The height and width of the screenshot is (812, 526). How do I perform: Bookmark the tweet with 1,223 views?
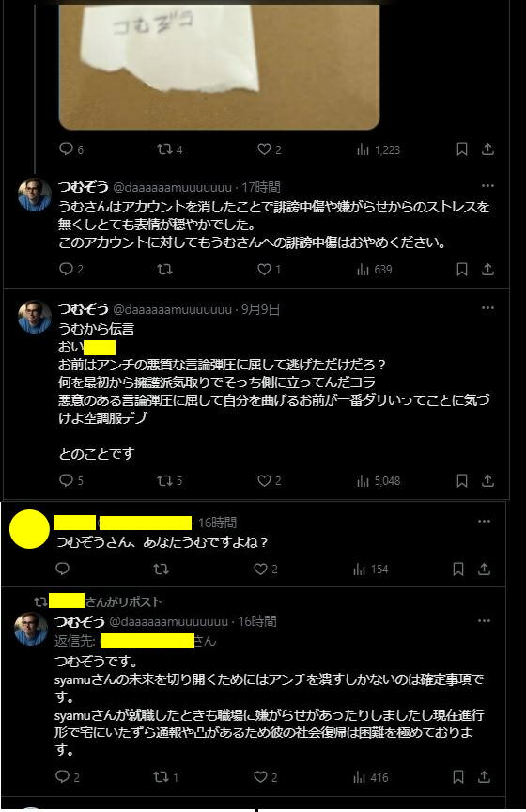click(x=462, y=149)
